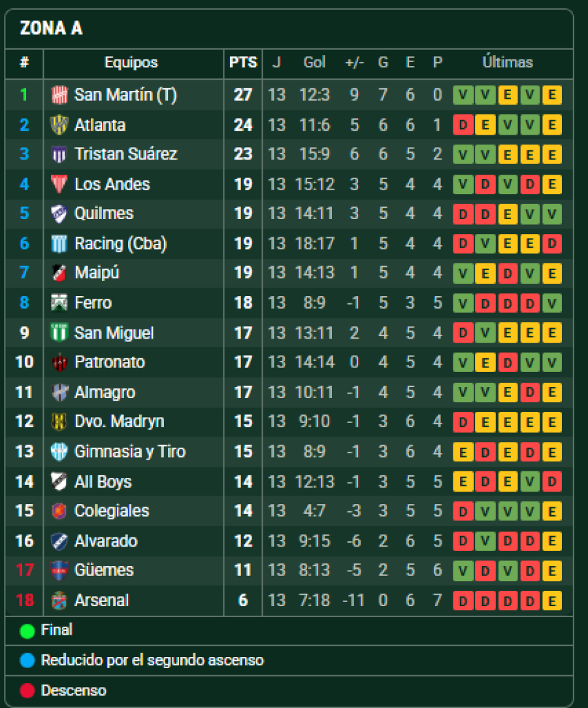Click the Güemes club crest

[59, 570]
